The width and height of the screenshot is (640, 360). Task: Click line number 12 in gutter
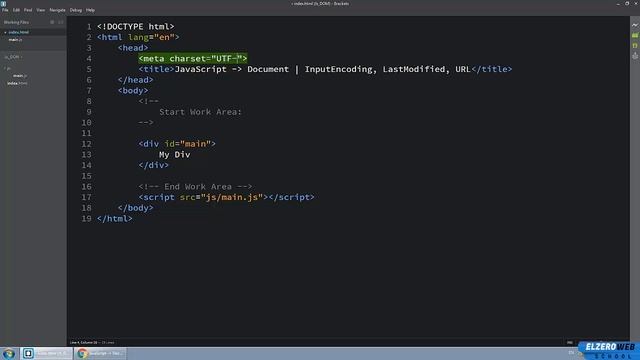tap(87, 144)
